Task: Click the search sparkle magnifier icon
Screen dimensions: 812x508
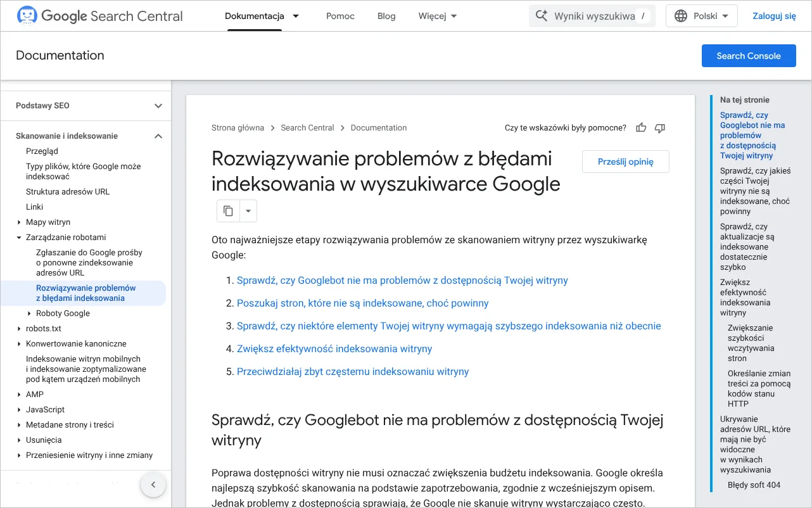Action: 542,16
